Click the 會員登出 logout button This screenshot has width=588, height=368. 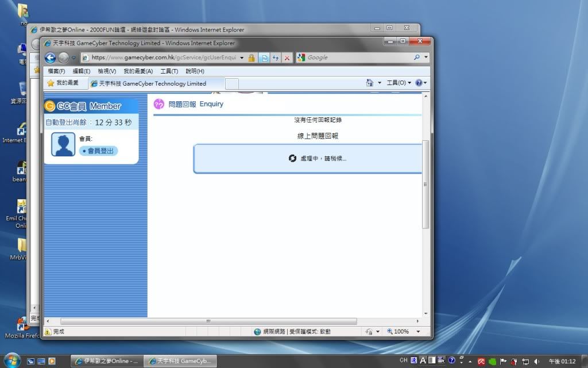pos(99,151)
